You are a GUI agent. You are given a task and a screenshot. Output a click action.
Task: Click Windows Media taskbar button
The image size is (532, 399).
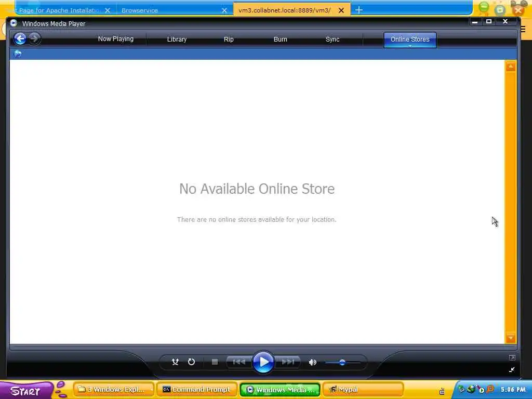[x=280, y=390]
